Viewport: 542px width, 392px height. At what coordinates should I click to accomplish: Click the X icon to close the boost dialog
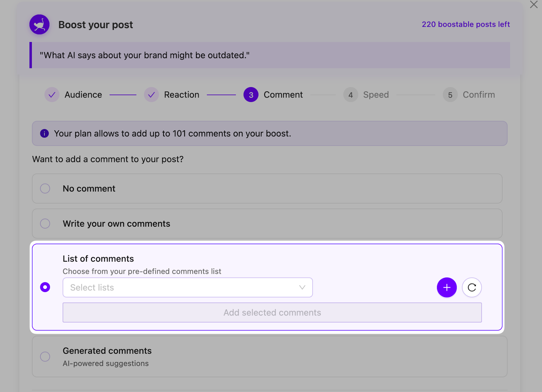pyautogui.click(x=534, y=5)
